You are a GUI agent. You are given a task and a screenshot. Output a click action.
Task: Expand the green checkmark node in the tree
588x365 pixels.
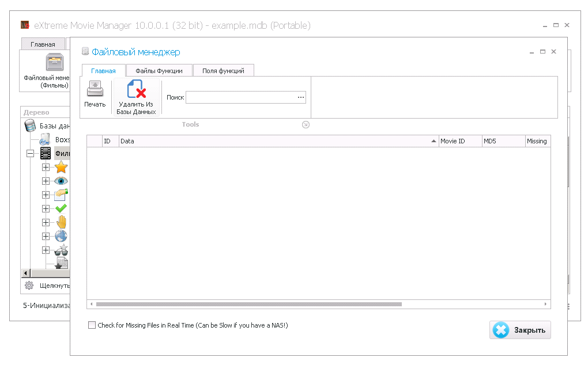click(46, 208)
